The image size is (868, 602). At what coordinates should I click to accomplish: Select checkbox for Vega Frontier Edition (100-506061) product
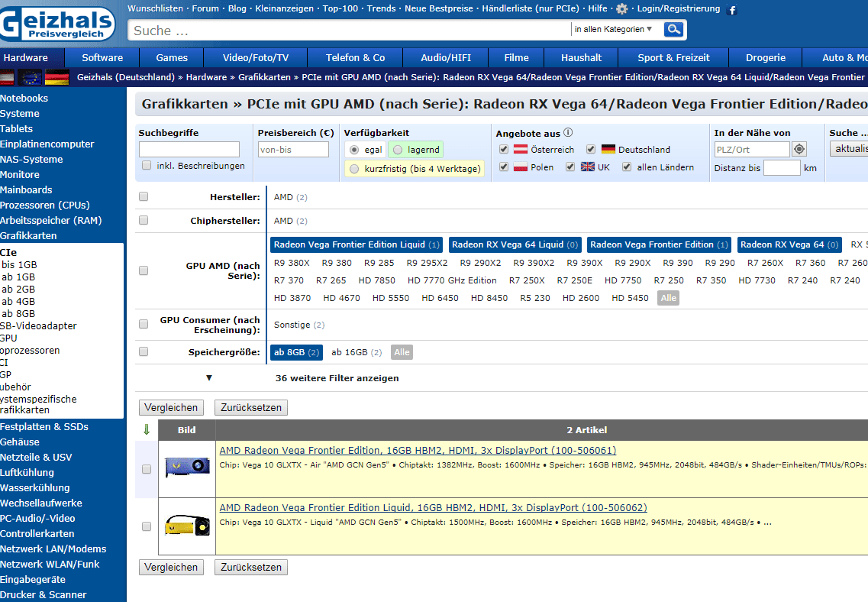pyautogui.click(x=147, y=469)
